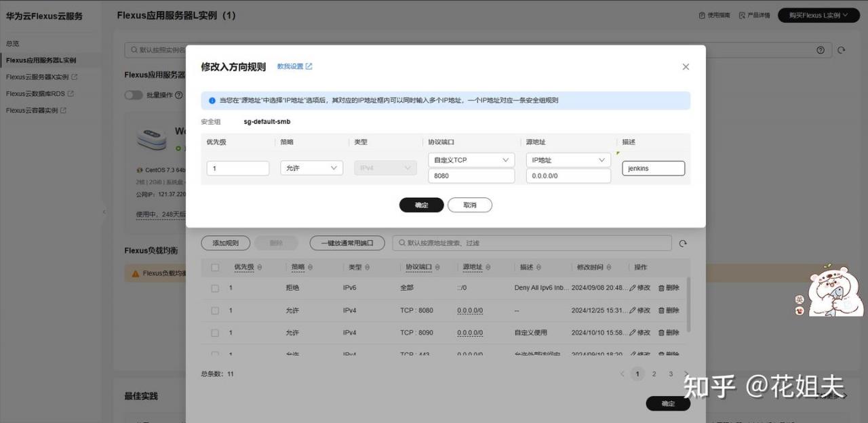Click 修改 for the IPv6 deny rule
The width and height of the screenshot is (868, 423).
coord(639,288)
